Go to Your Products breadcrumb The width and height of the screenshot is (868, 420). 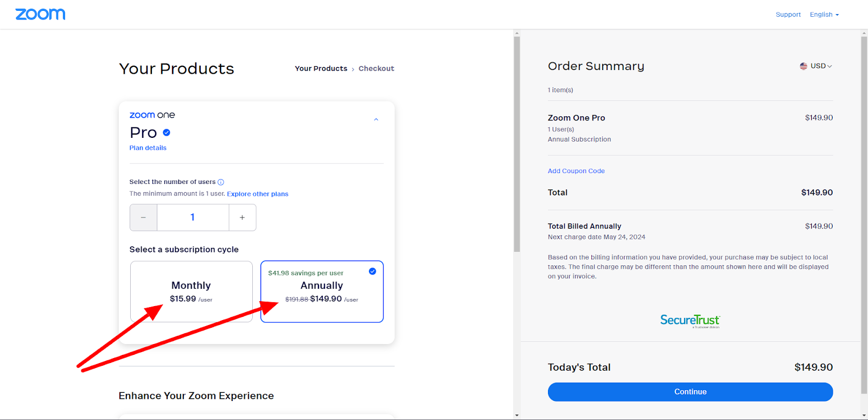click(321, 68)
